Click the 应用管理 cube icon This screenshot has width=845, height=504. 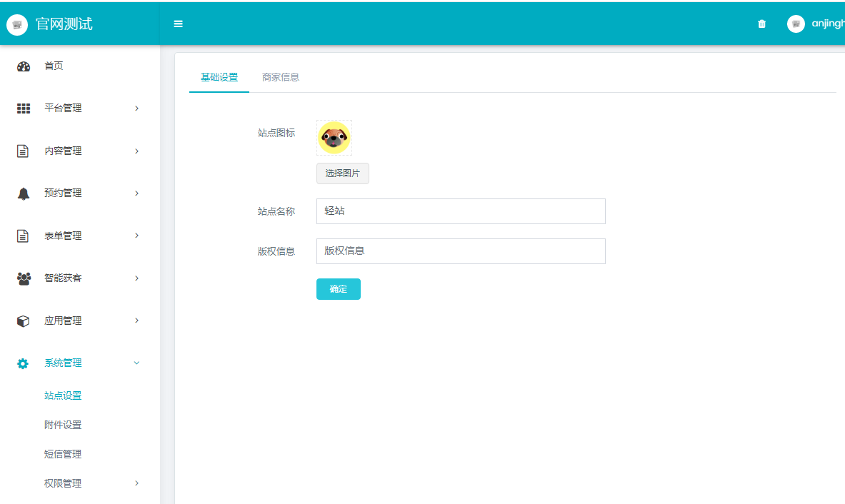[24, 321]
